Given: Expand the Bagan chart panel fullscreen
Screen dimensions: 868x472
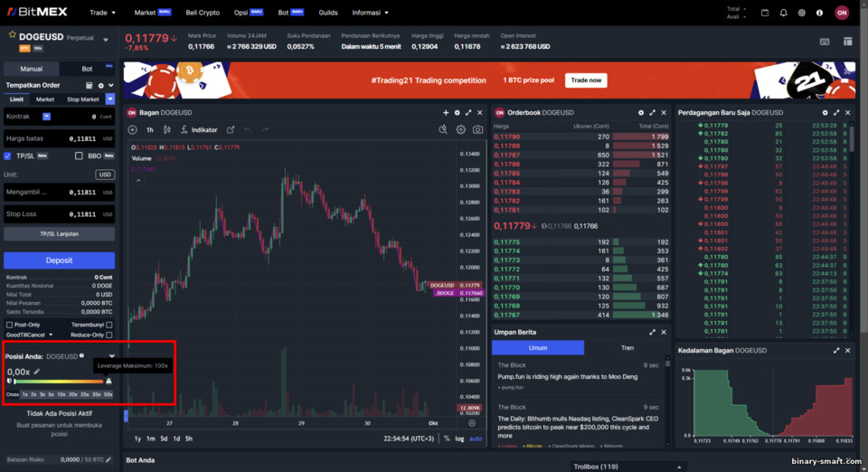Looking at the screenshot, I should pos(468,112).
